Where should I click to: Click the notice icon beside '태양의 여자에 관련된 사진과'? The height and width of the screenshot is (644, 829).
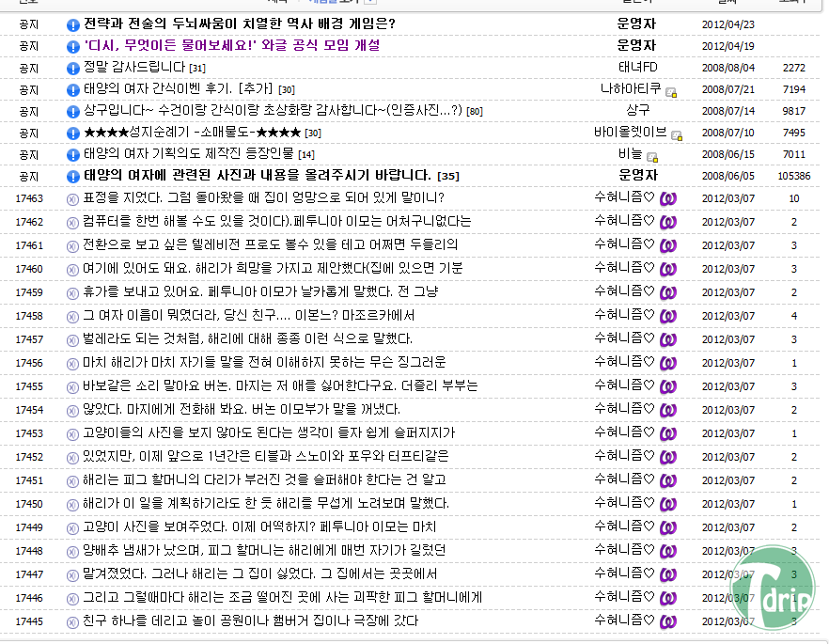click(x=73, y=177)
